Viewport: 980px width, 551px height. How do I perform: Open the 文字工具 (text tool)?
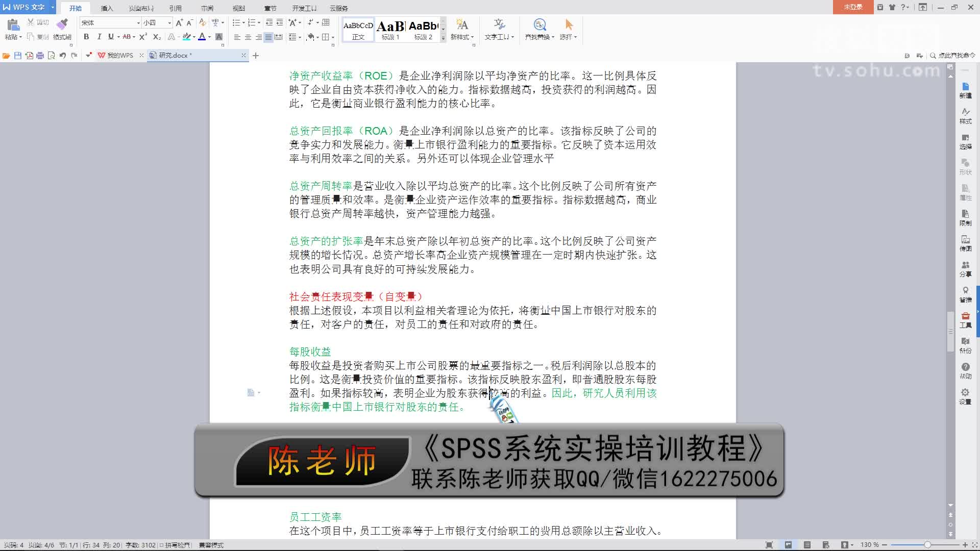pos(498,30)
